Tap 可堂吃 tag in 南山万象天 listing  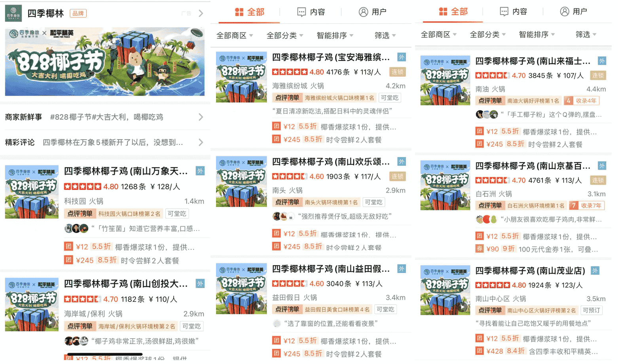177,214
